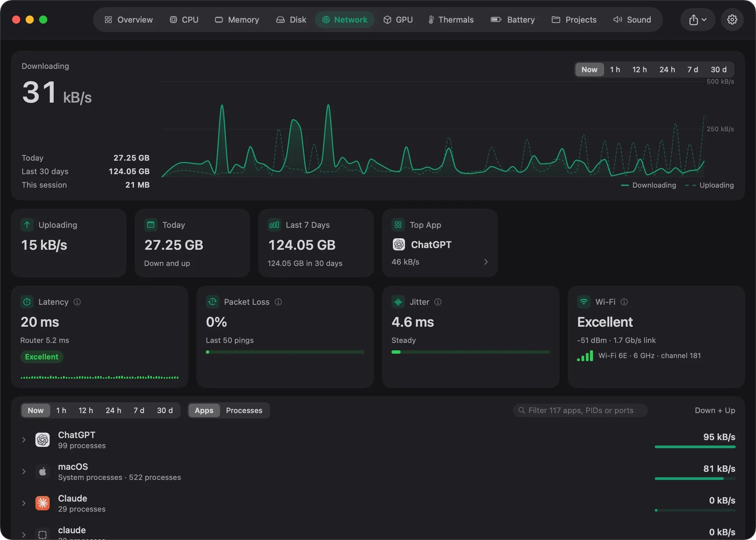This screenshot has height=540, width=756.
Task: Select 7 d range in the apps list
Action: click(139, 410)
